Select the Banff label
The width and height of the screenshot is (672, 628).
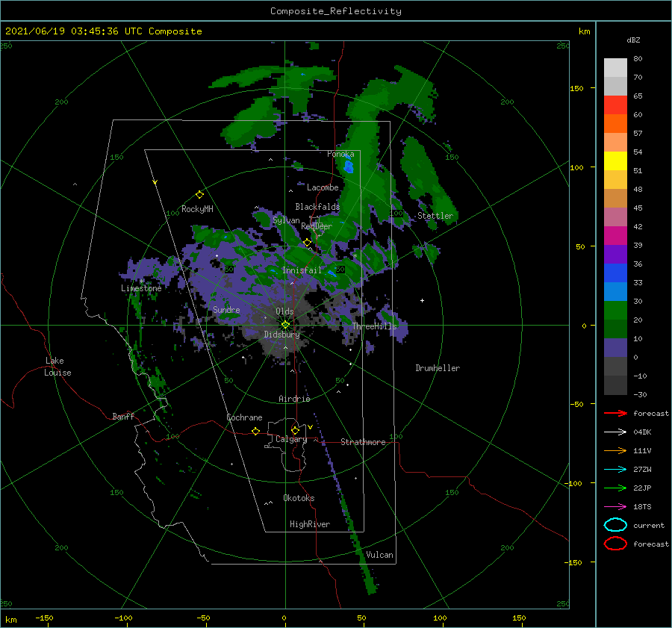123,416
